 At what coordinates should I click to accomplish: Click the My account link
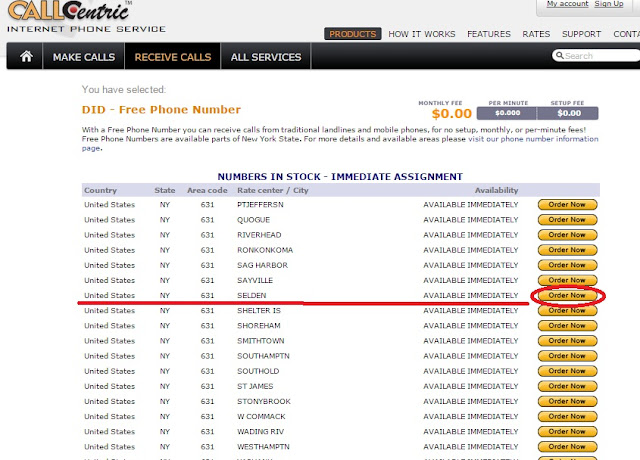[x=567, y=4]
